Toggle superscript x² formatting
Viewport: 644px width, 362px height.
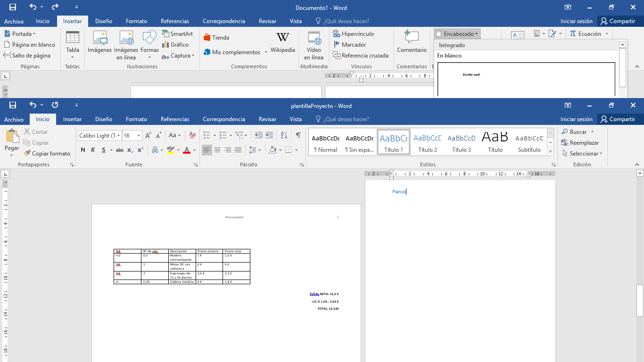[x=140, y=150]
